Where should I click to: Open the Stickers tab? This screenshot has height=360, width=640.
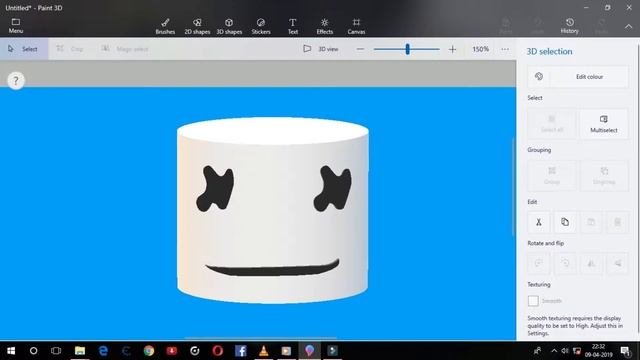[261, 26]
